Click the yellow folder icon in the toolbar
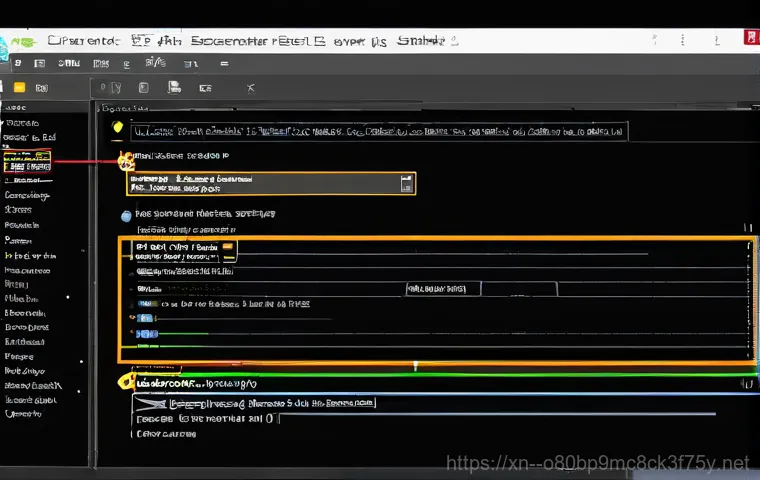The image size is (760, 480). pos(19,88)
